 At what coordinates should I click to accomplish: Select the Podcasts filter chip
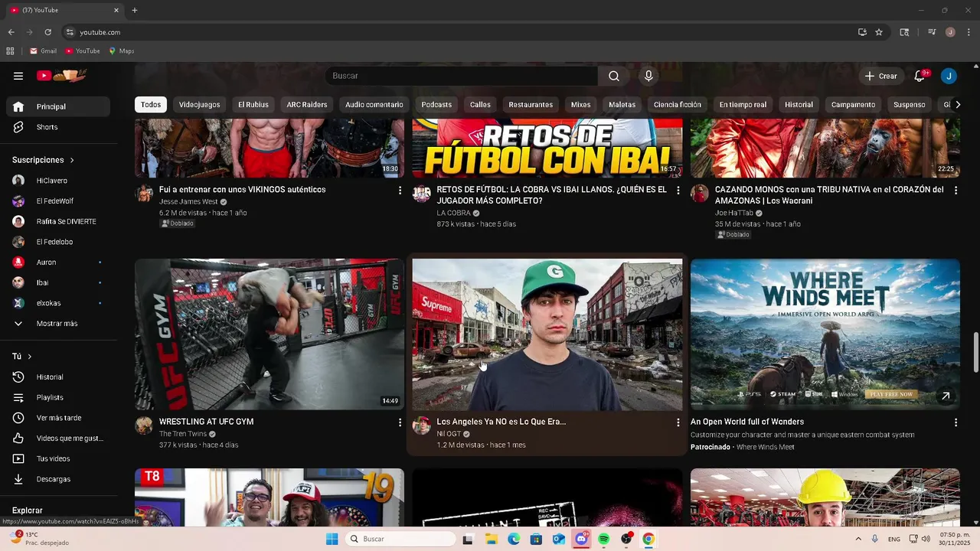tap(436, 105)
